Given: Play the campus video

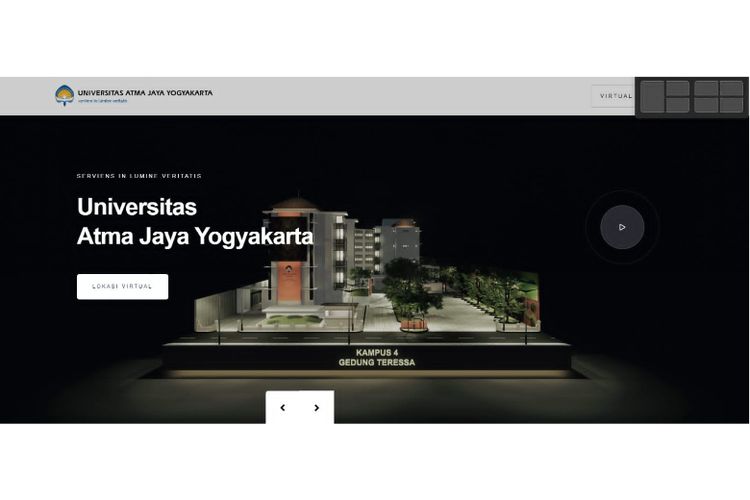Looking at the screenshot, I should (x=622, y=227).
